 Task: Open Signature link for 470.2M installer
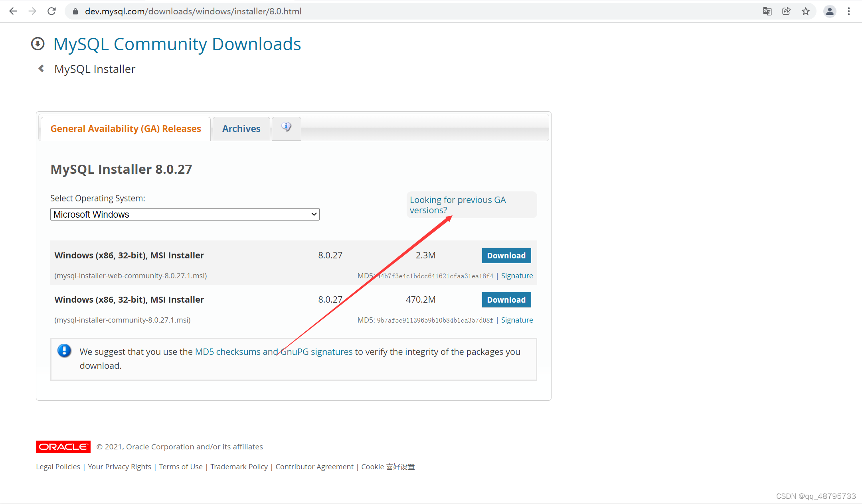517,320
